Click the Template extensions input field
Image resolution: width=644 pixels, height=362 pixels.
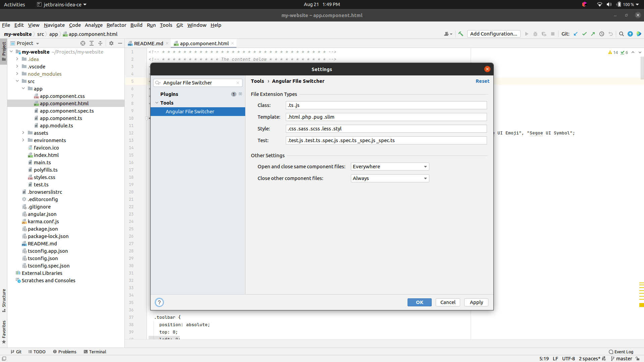click(386, 117)
